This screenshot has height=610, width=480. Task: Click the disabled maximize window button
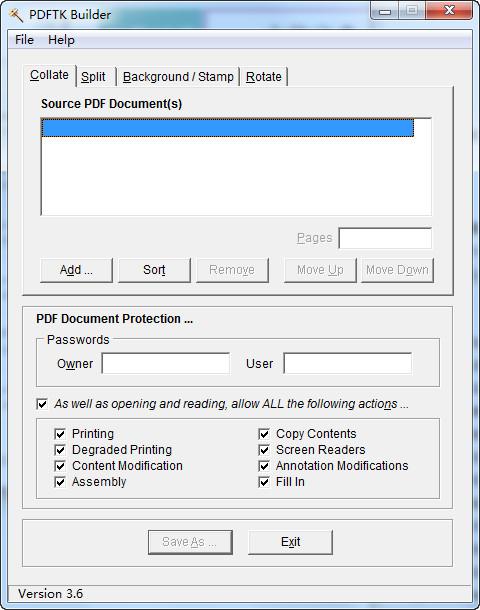tap(412, 11)
